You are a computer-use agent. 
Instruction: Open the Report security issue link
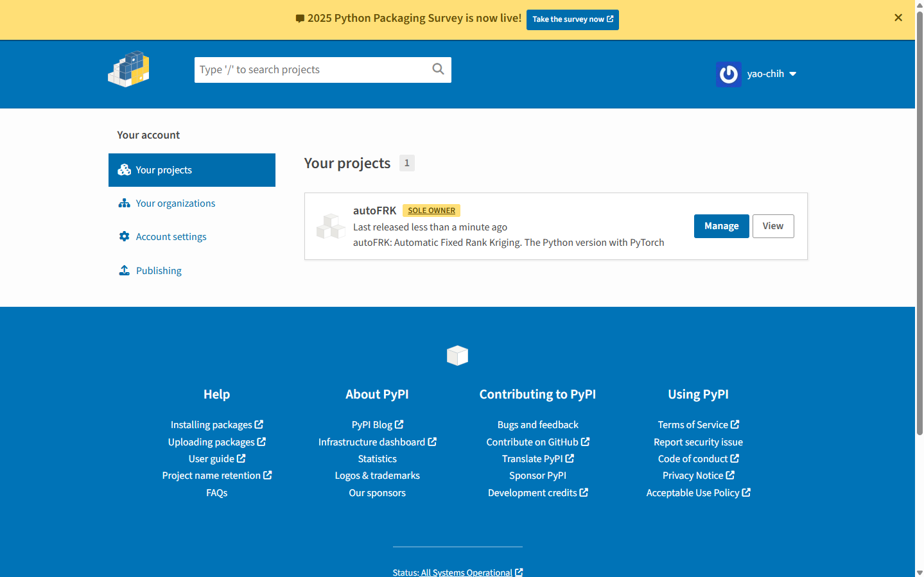(699, 442)
